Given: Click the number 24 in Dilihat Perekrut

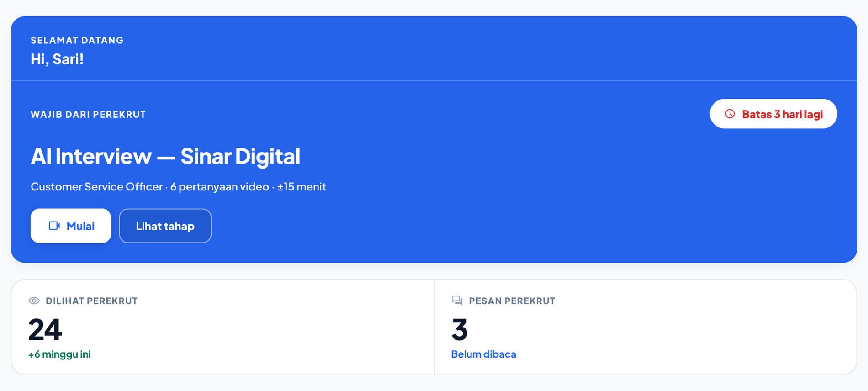Looking at the screenshot, I should 45,329.
